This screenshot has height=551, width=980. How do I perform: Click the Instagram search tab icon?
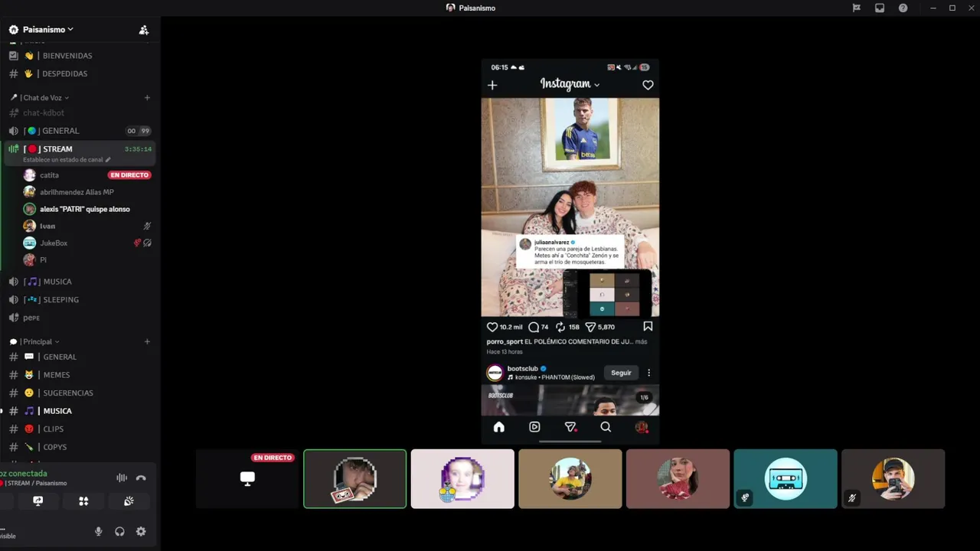click(606, 427)
